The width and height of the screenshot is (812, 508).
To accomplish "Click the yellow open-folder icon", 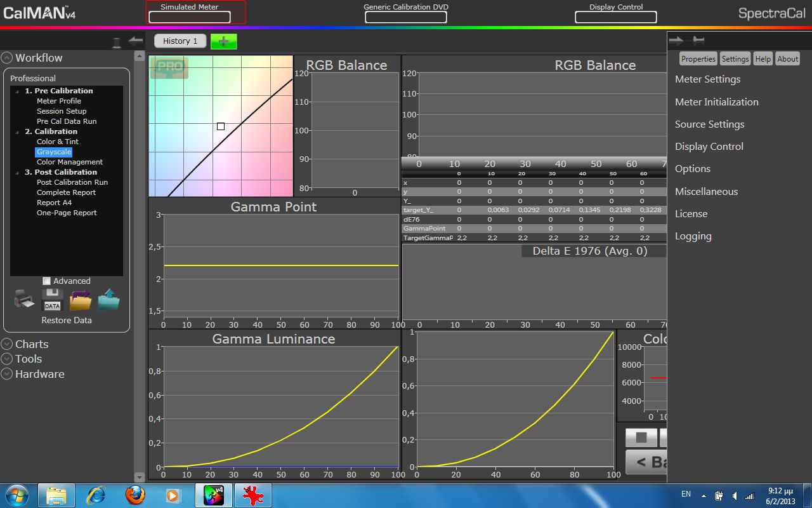I will (x=81, y=300).
